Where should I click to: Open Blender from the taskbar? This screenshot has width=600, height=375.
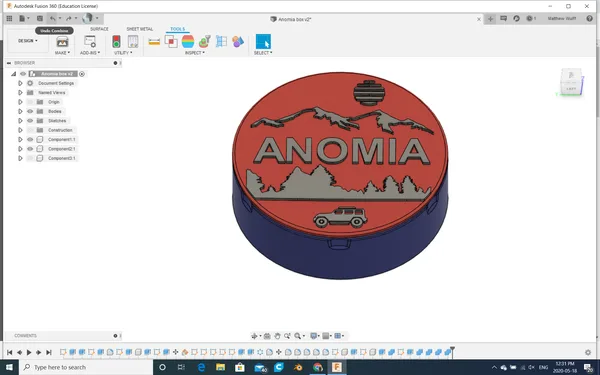(298, 367)
